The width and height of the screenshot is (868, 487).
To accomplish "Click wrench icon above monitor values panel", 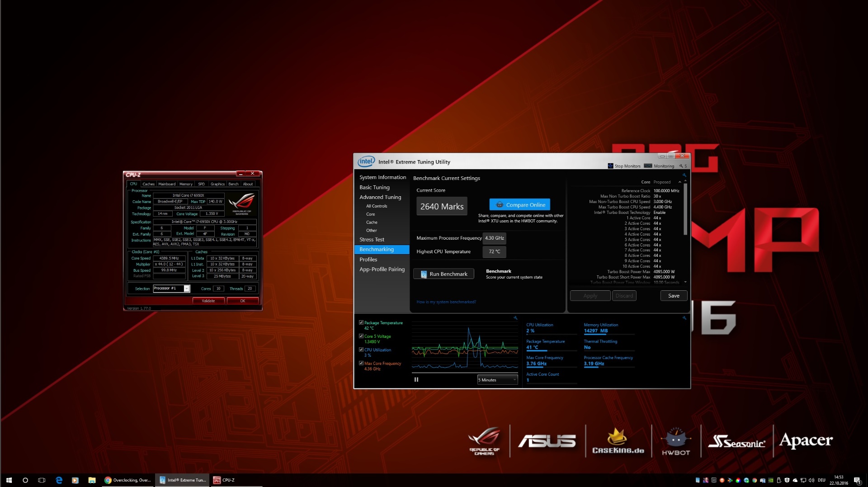I will 684,318.
